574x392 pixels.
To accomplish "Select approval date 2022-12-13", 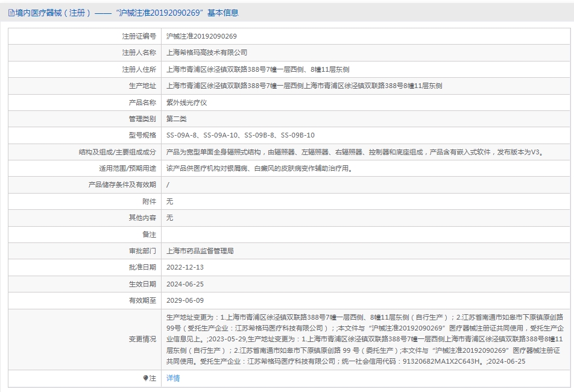I will 185,267.
